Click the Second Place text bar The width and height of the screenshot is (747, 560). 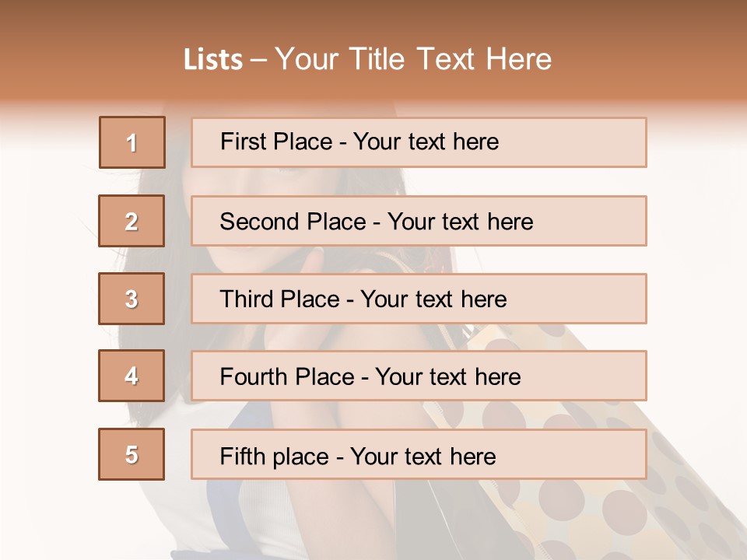point(419,221)
